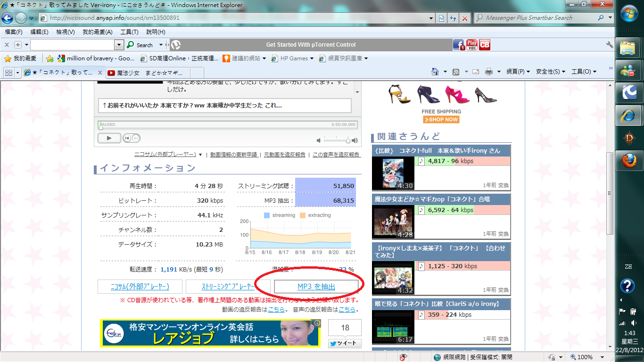Click the volume mute speaker icon
Viewport: 644px width, 362px height.
[x=319, y=140]
